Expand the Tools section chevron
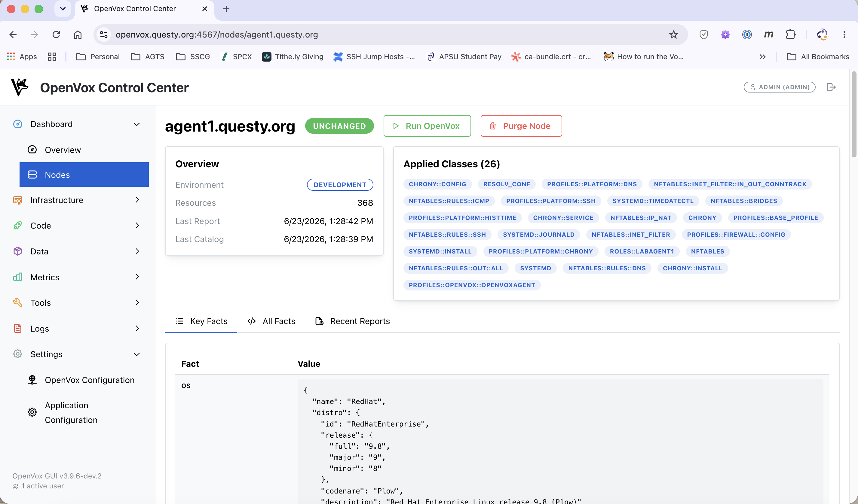 coord(137,303)
